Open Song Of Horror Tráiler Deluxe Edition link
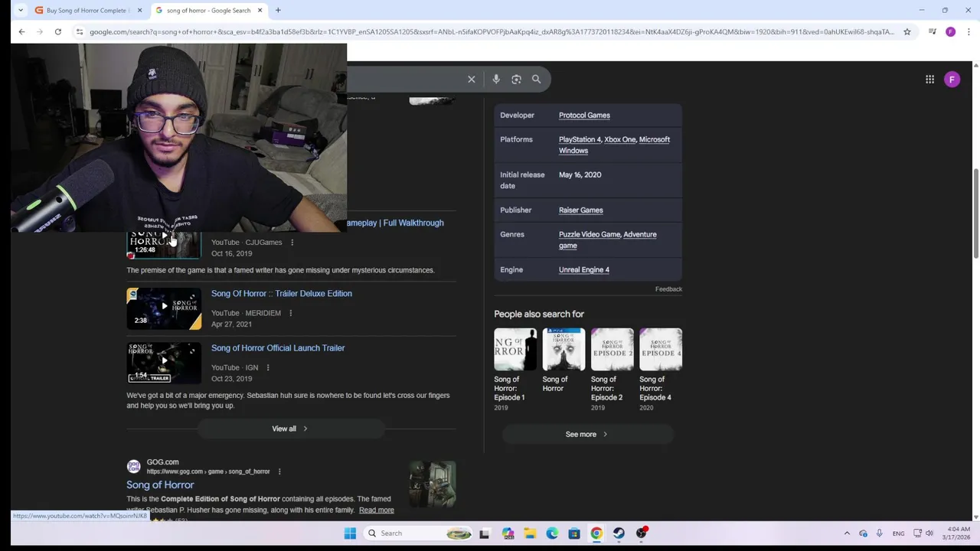 point(282,293)
